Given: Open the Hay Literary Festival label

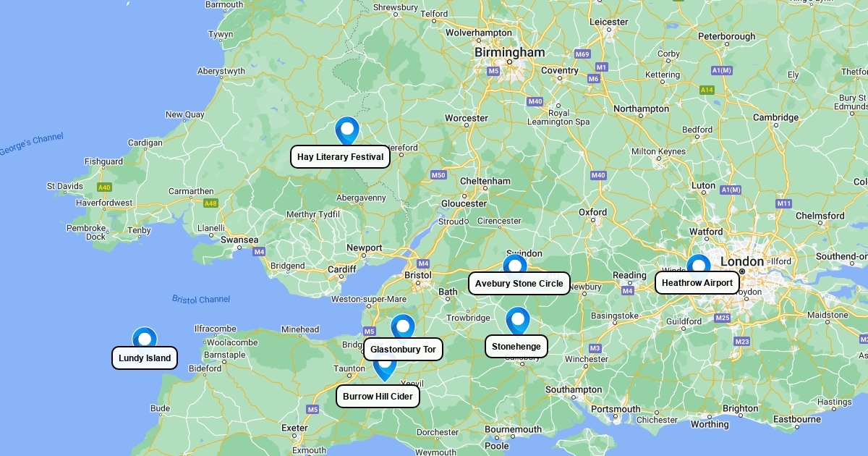Looking at the screenshot, I should click(x=341, y=157).
